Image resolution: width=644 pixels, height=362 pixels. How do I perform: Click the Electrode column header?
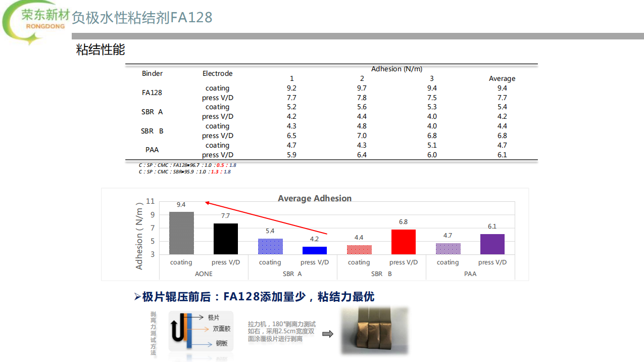click(218, 73)
